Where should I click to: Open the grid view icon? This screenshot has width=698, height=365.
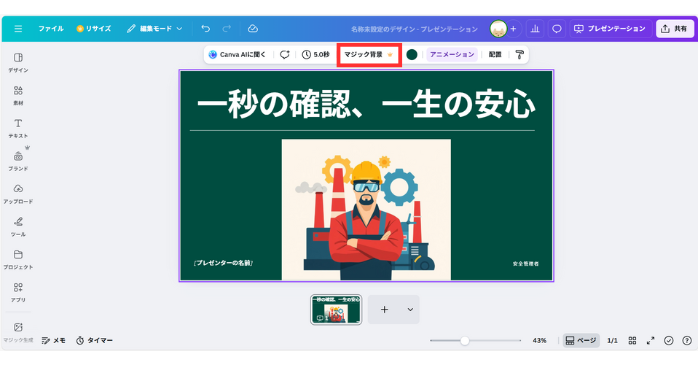coord(632,341)
